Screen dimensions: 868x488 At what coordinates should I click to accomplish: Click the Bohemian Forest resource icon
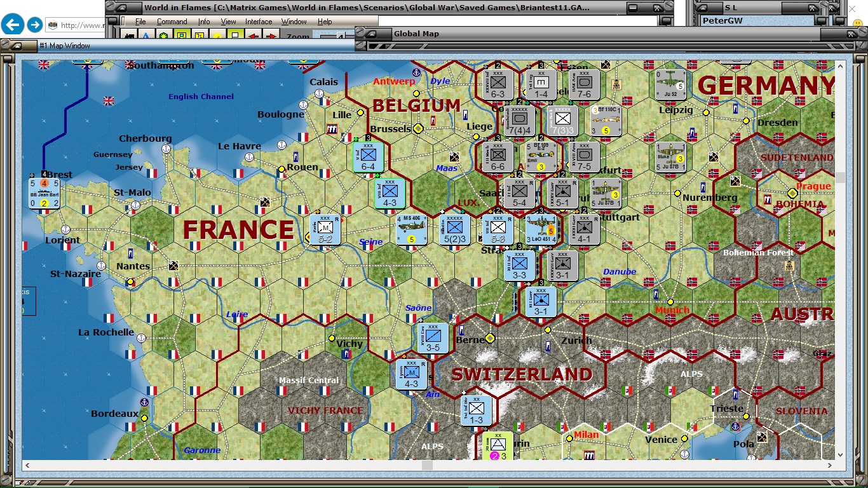pyautogui.click(x=789, y=266)
